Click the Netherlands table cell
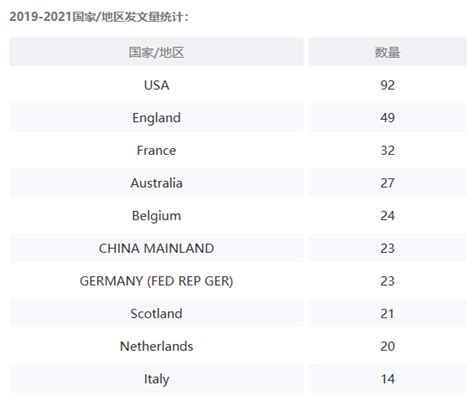The width and height of the screenshot is (474, 406). point(156,346)
